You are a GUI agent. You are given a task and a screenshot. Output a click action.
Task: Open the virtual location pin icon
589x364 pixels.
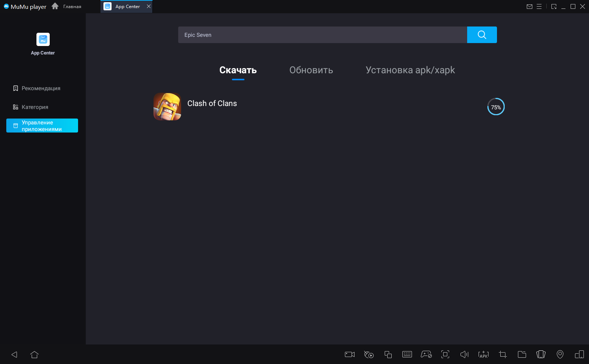pos(560,354)
